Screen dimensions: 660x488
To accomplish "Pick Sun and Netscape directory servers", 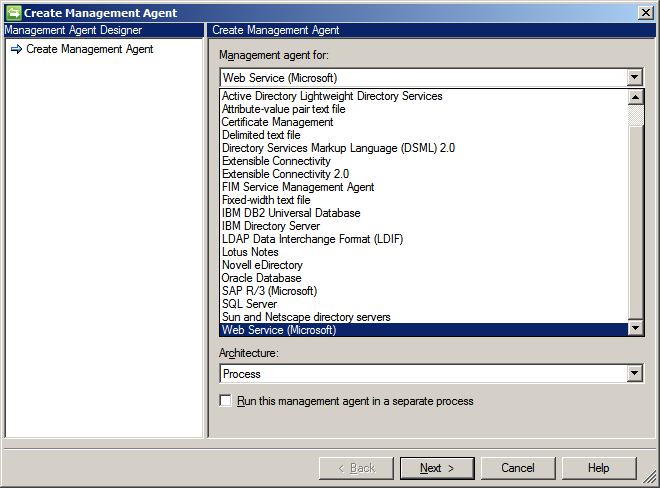I will coord(424,317).
